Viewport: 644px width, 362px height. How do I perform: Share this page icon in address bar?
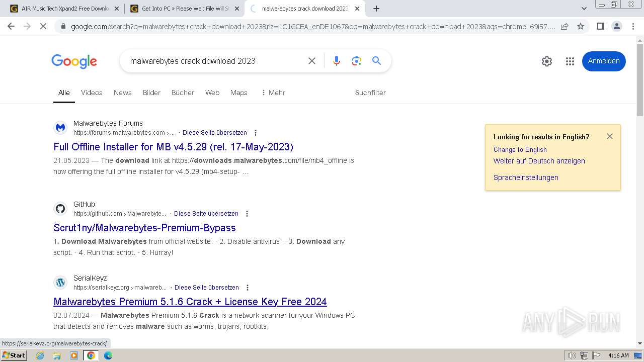tap(565, 26)
